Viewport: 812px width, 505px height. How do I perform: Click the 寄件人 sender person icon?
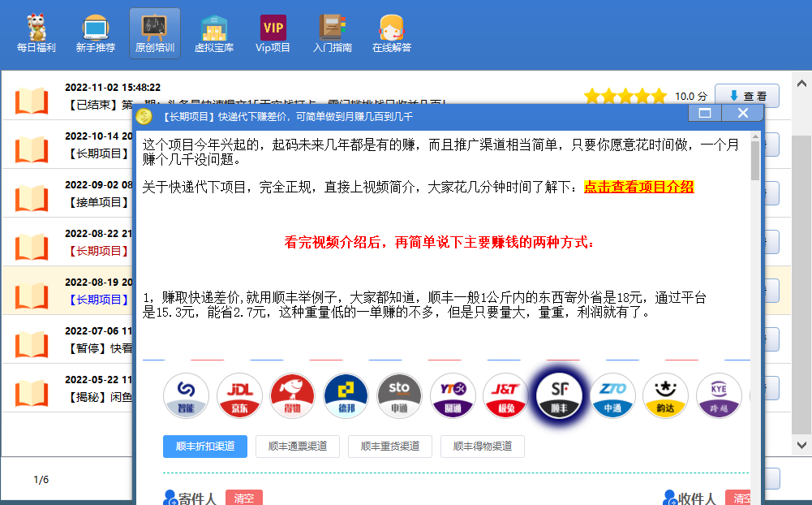(x=170, y=498)
